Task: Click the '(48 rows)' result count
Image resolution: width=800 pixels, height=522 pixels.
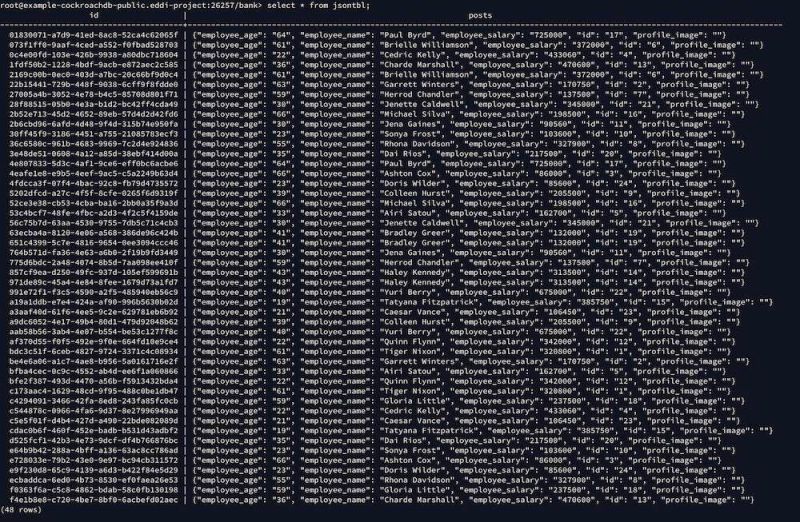Action: tap(21, 509)
